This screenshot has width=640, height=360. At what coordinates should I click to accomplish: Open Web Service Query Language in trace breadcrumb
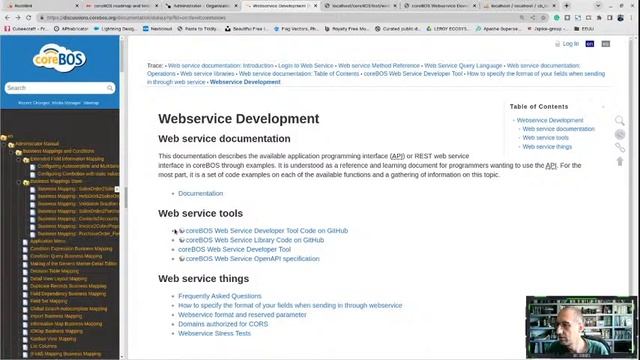(x=463, y=66)
